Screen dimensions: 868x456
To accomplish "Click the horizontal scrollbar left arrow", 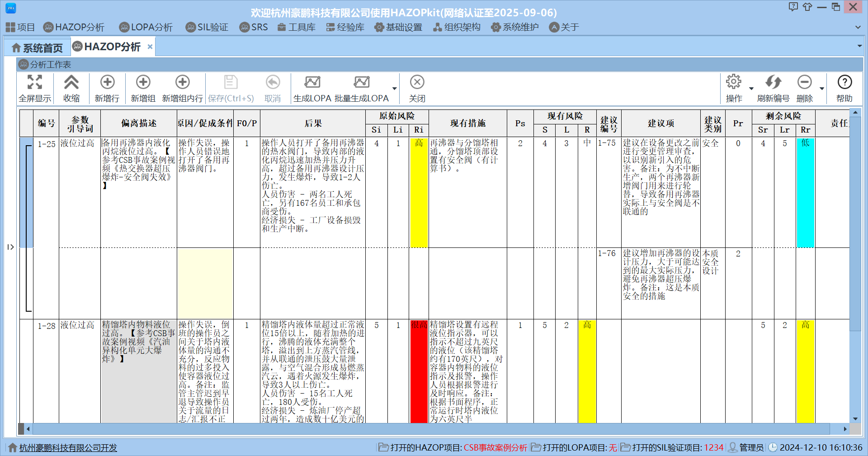I will pyautogui.click(x=28, y=428).
